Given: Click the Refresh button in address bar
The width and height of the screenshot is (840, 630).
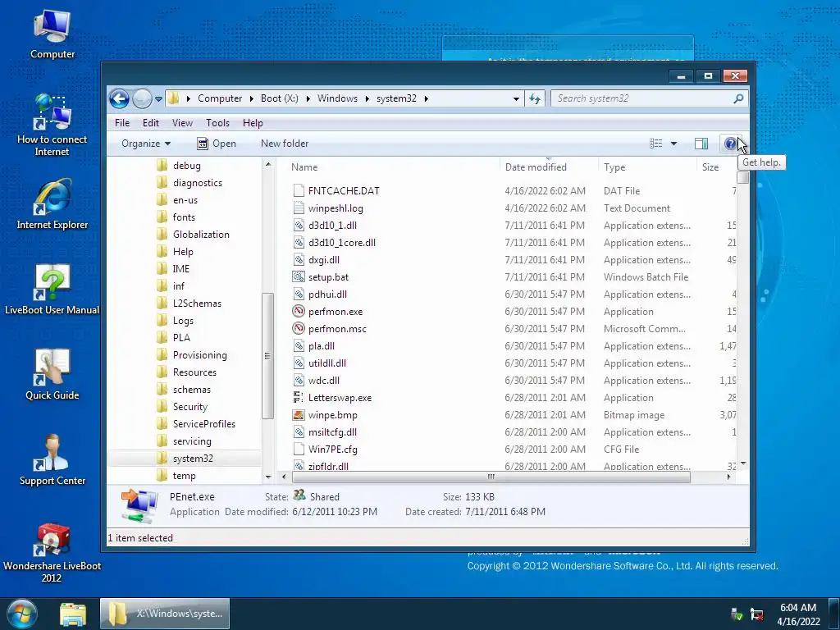Looking at the screenshot, I should 535,98.
